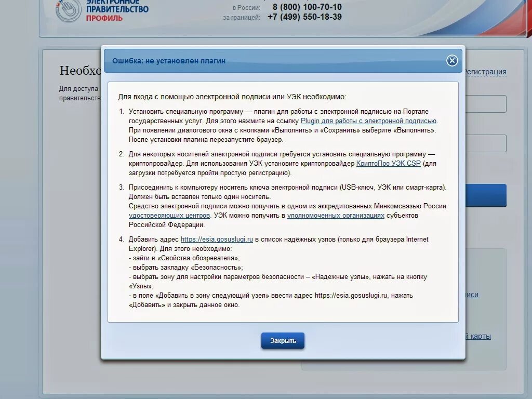
Task: Click the Регистрация link behind the dialog
Action: coord(486,72)
